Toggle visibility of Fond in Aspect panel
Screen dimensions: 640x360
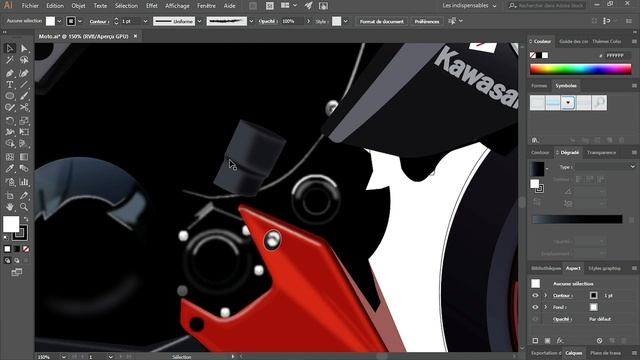[535, 307]
